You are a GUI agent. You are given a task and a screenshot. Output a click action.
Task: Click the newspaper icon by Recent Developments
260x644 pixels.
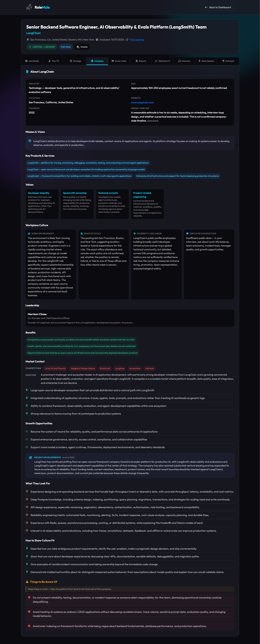point(30,458)
